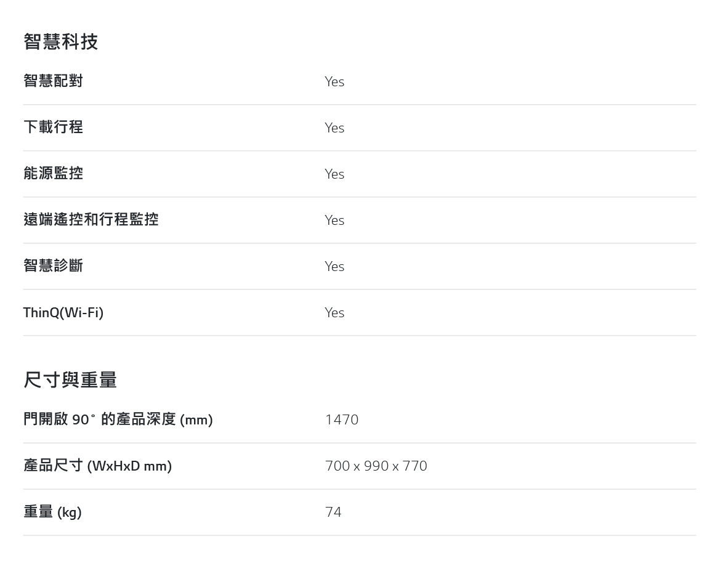Select the 遠端遙控和行程監控 label
This screenshot has height=571, width=728.
point(91,219)
